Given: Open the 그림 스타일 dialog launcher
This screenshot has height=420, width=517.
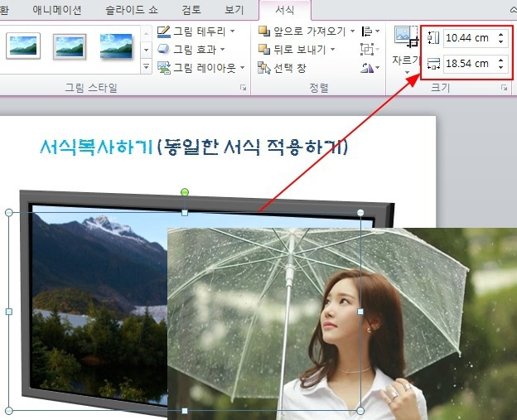Looking at the screenshot, I should click(243, 87).
